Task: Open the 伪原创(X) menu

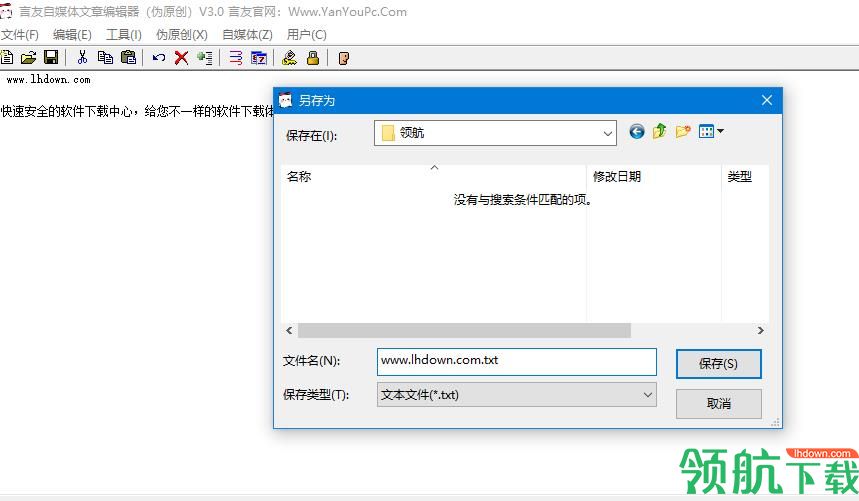Action: (x=182, y=34)
